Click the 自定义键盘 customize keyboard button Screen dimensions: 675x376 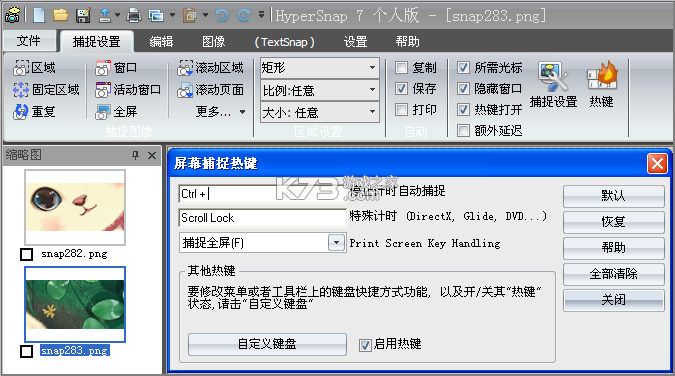(x=267, y=344)
